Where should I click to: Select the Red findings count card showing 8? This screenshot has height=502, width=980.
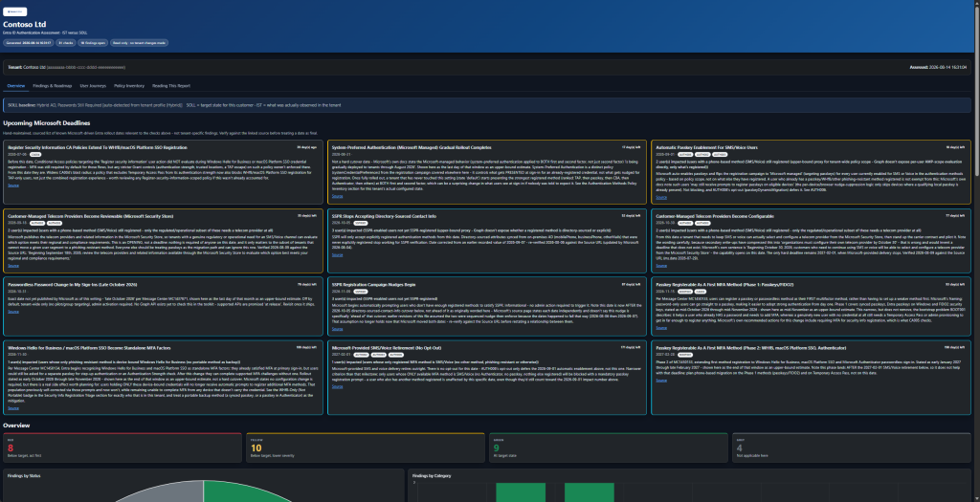coord(122,447)
